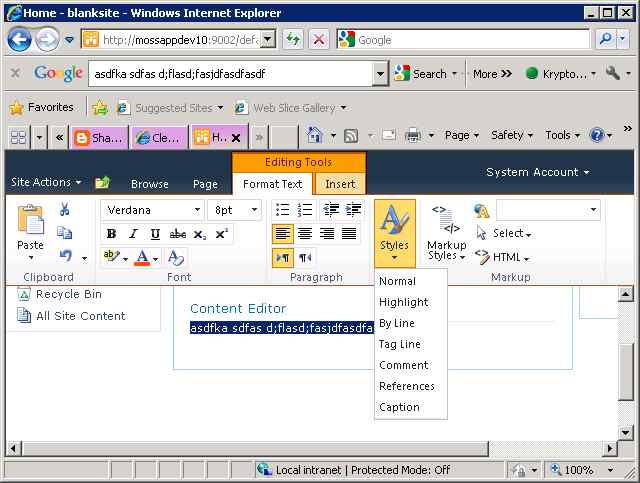
Task: Open the 8pt font size dropdown
Action: (x=254, y=210)
